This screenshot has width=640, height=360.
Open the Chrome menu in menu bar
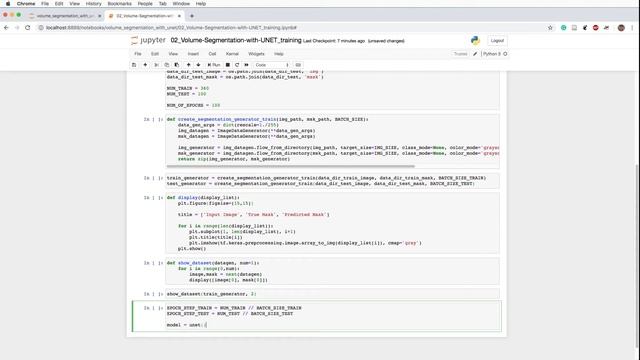[x=26, y=4]
